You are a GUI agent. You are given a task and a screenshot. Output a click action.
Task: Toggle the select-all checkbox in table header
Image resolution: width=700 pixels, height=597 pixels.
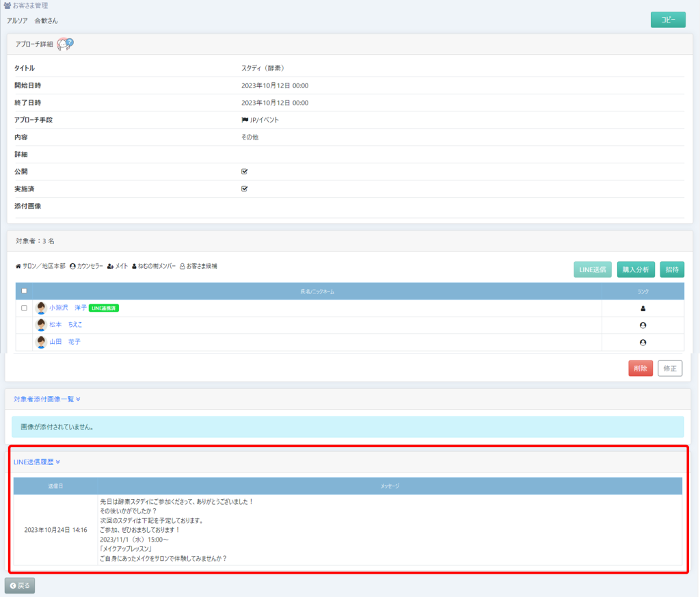point(24,291)
